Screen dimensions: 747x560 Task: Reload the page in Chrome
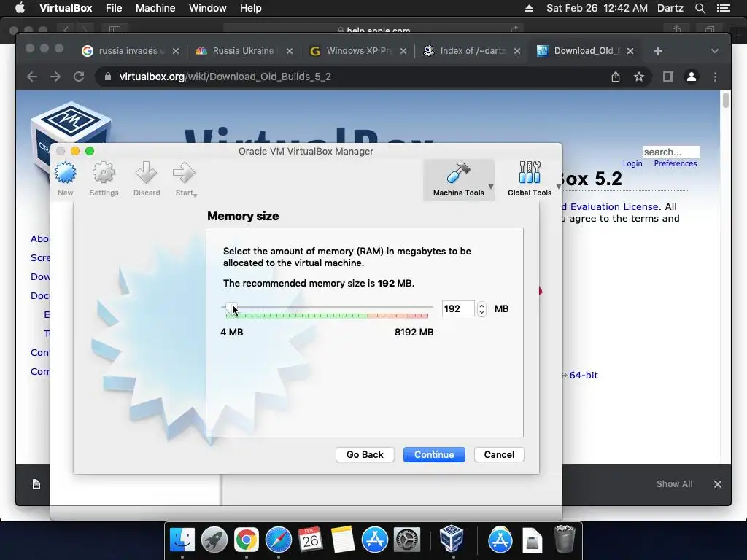(x=79, y=77)
